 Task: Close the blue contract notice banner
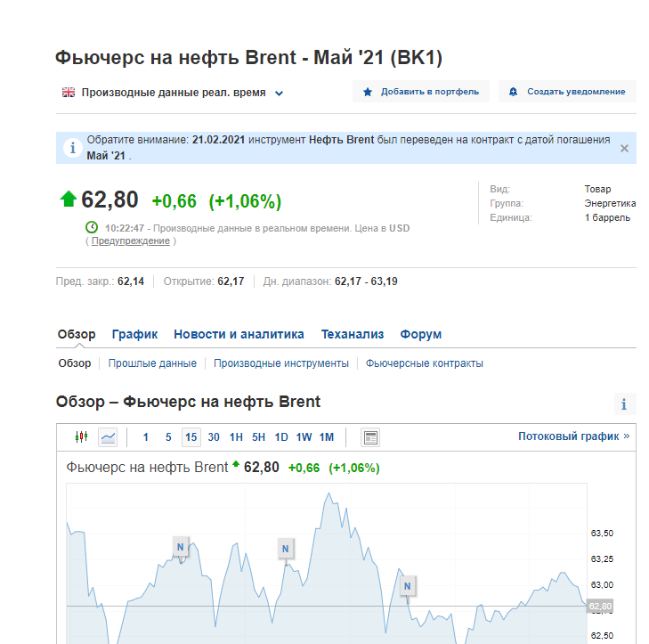coord(624,148)
